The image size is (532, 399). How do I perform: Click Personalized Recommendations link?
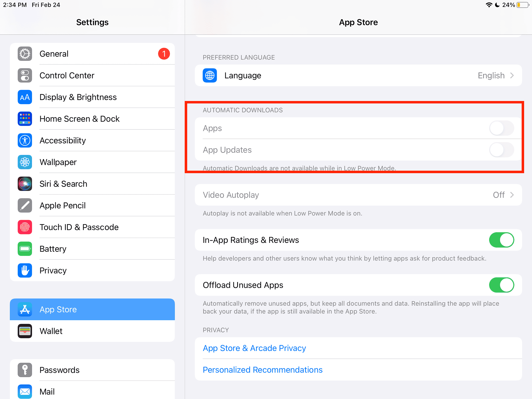tap(262, 370)
